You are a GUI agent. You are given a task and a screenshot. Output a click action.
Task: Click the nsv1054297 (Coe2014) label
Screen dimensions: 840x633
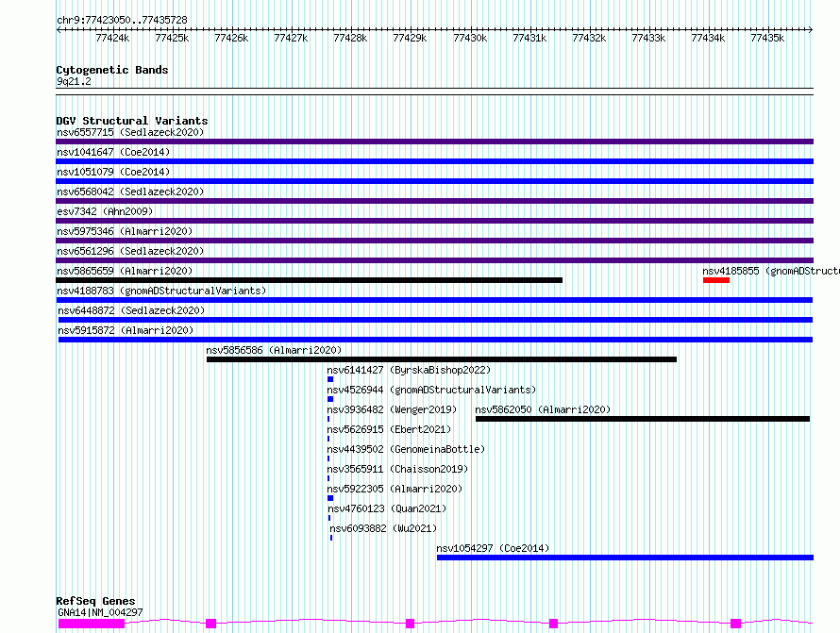point(493,548)
